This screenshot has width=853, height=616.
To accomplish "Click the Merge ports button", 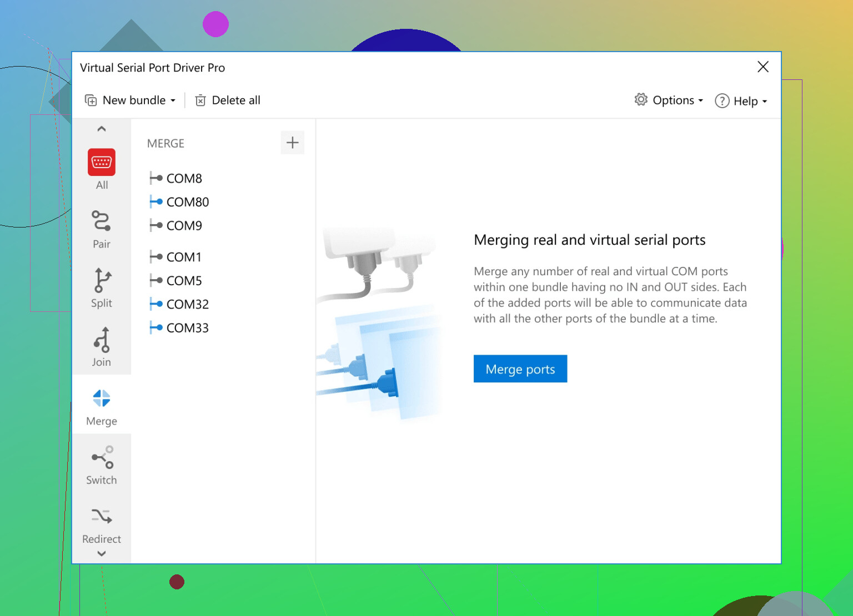I will (520, 369).
